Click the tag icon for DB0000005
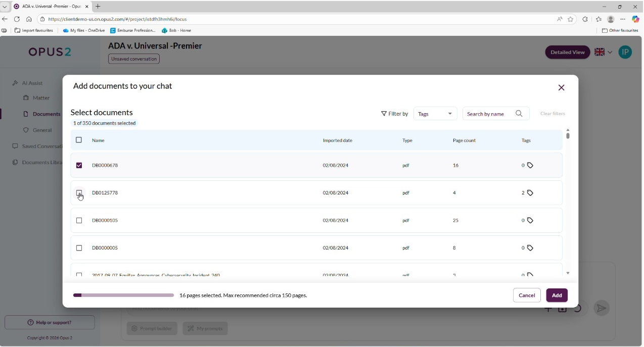 [x=530, y=248]
